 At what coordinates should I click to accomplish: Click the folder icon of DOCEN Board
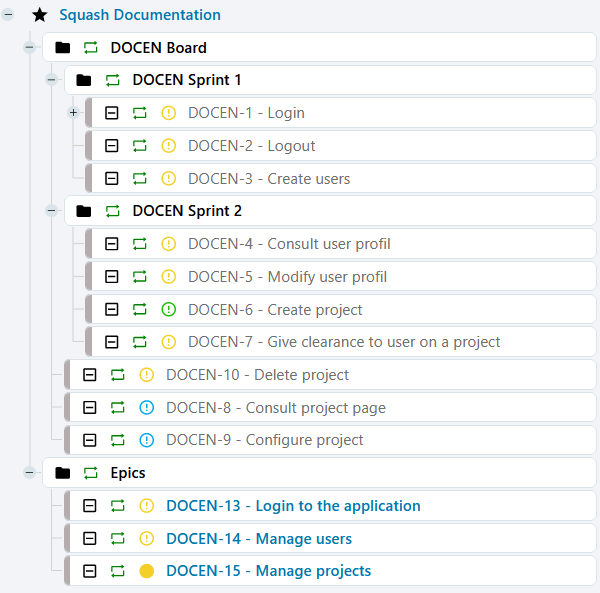(x=63, y=47)
